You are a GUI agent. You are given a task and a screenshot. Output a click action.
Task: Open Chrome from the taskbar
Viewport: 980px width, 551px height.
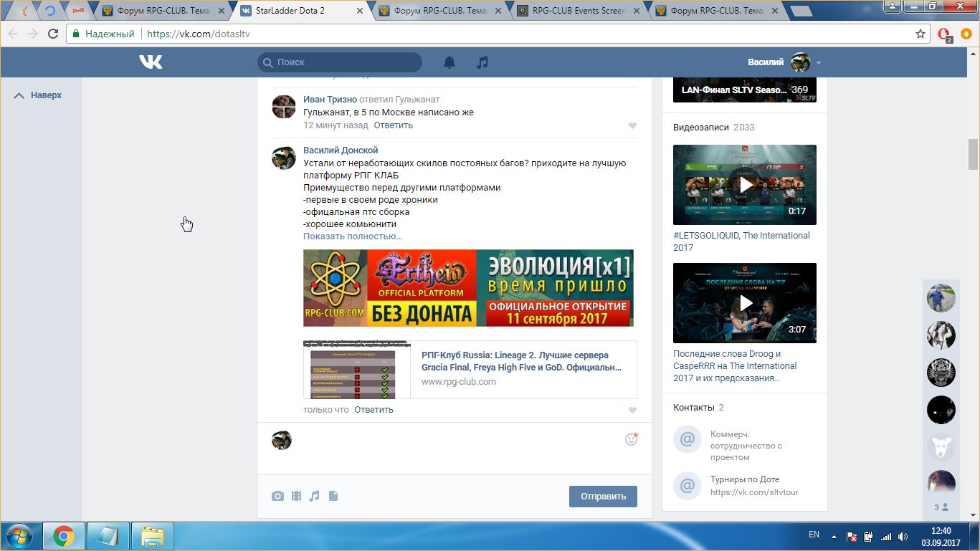click(64, 536)
